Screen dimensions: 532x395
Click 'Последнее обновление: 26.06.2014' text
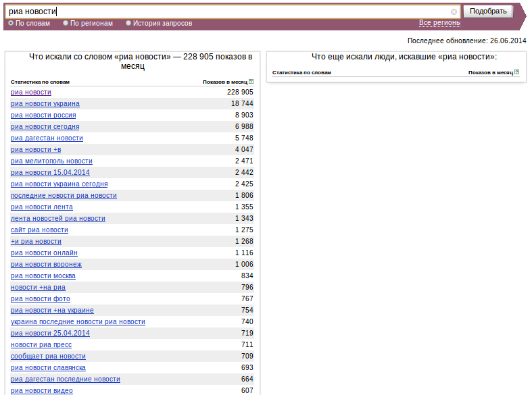[466, 41]
